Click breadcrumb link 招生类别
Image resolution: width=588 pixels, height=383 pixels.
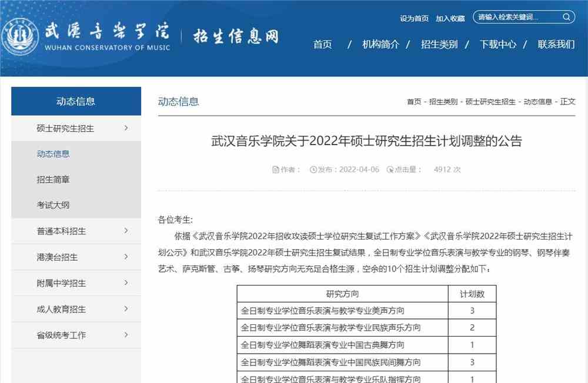(443, 102)
